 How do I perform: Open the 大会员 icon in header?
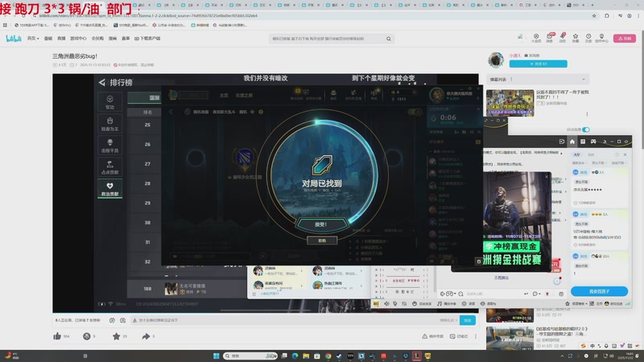point(536,38)
